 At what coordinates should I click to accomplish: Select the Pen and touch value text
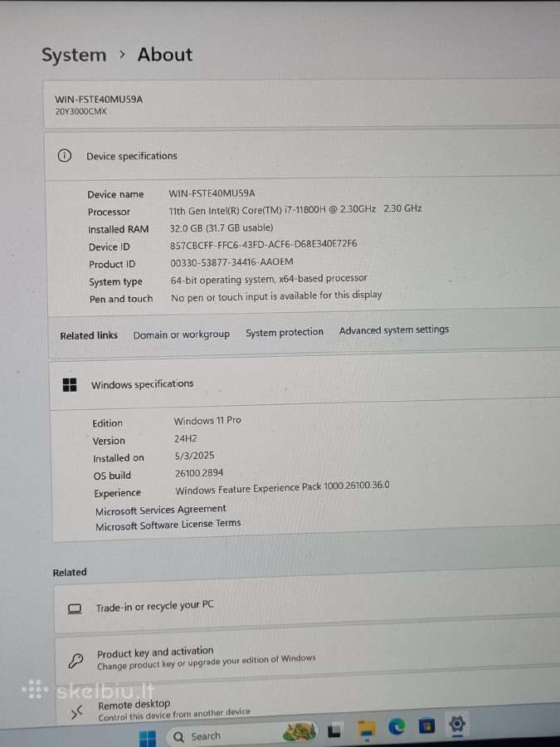coord(276,295)
